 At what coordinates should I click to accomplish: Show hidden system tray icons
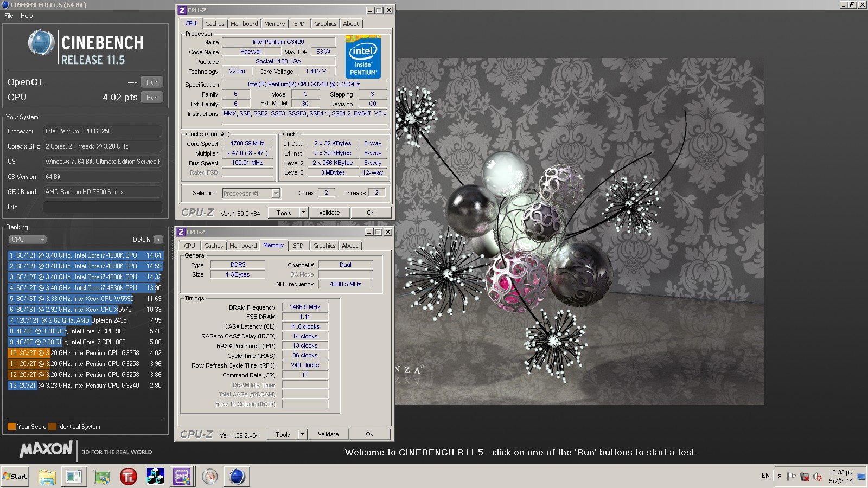780,476
